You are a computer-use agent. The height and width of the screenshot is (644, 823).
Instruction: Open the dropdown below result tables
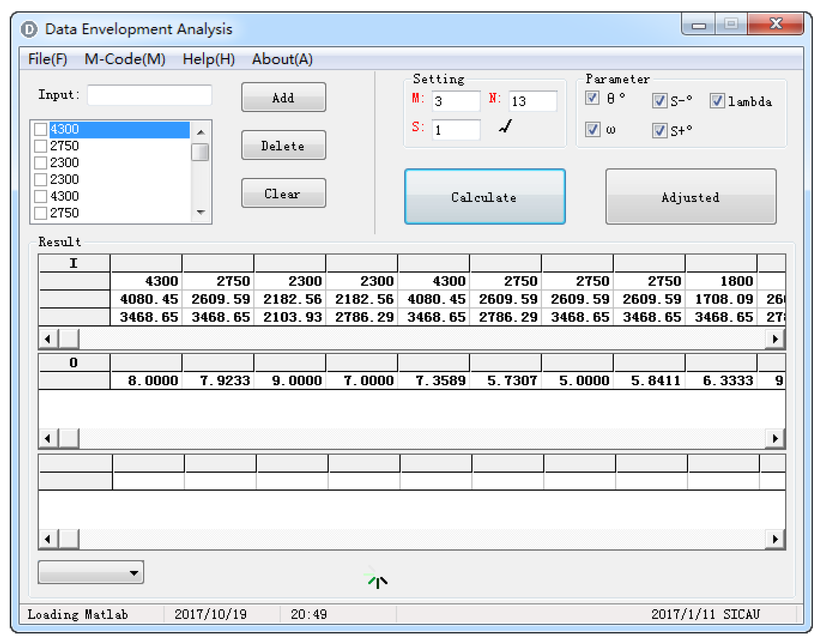(x=91, y=573)
